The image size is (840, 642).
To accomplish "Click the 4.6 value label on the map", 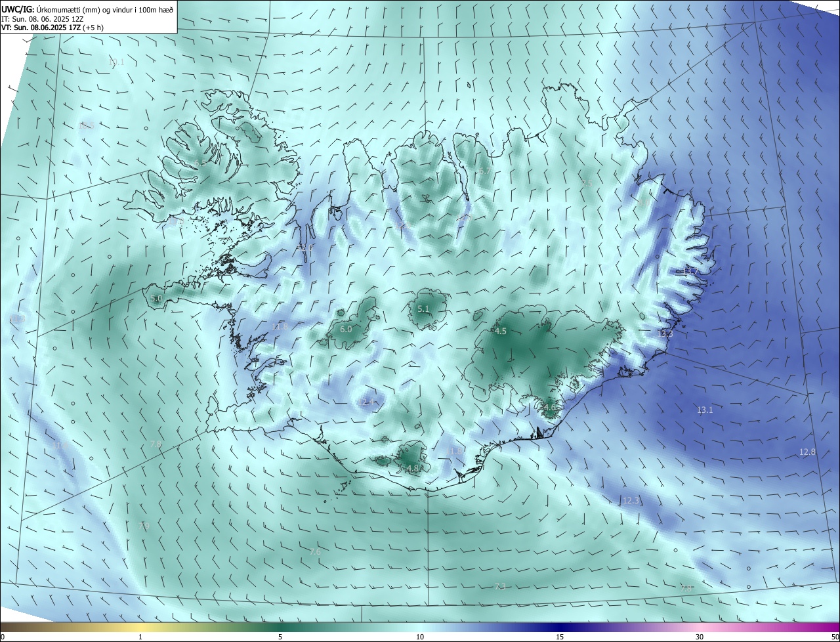I will (x=549, y=407).
